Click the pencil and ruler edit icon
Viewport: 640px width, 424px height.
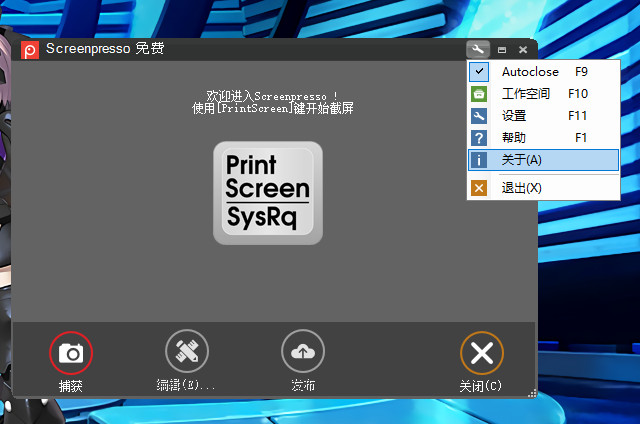click(x=187, y=351)
